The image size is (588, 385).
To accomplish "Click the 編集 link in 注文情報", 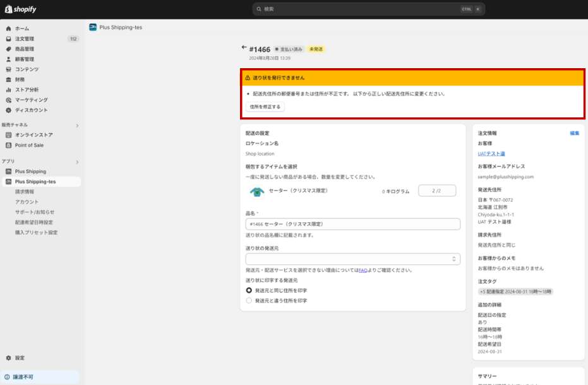I will coord(574,133).
